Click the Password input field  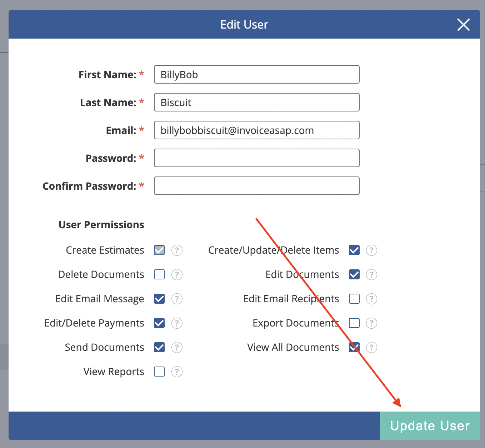[x=256, y=158]
